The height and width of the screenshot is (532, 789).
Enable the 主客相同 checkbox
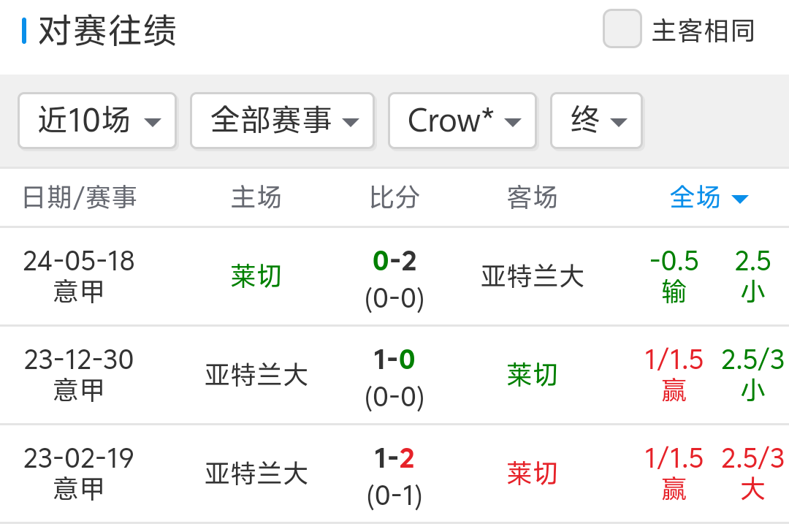coord(622,30)
